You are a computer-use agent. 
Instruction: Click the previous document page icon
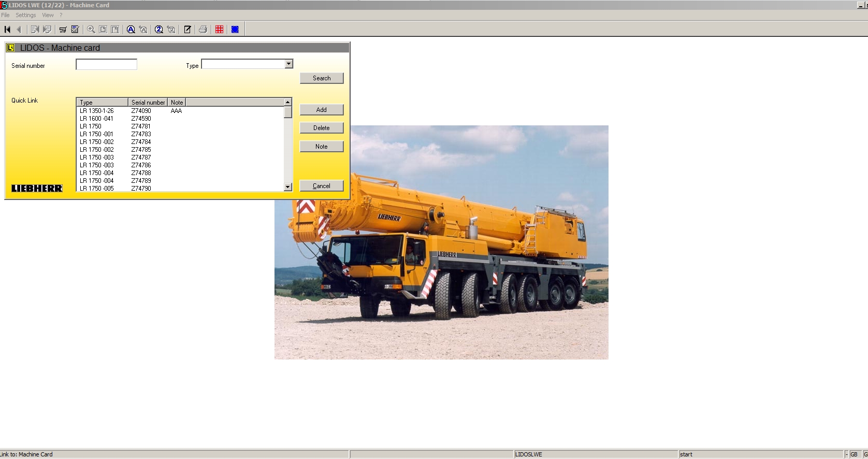[x=35, y=30]
